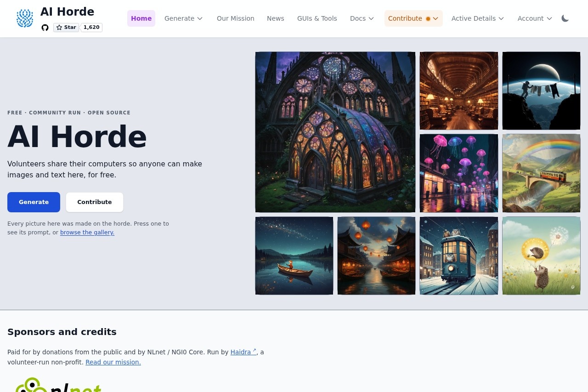588x392 pixels.
Task: Select News in the navigation bar
Action: 276,18
